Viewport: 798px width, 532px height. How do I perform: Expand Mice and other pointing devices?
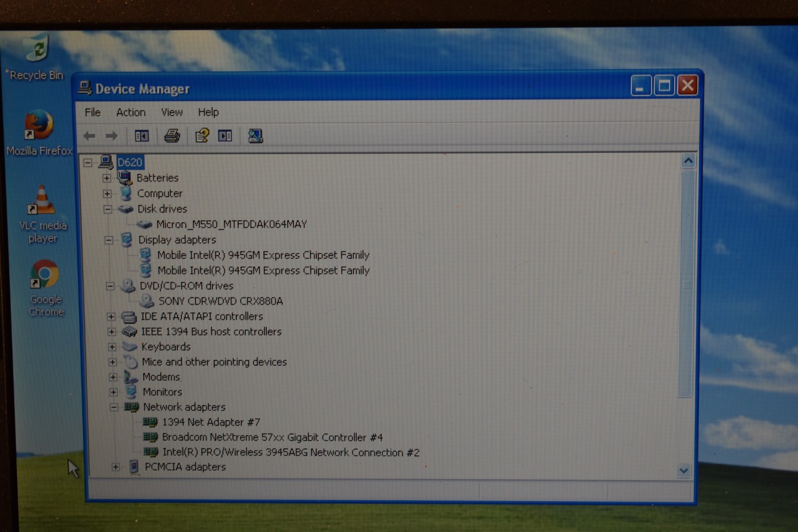113,362
